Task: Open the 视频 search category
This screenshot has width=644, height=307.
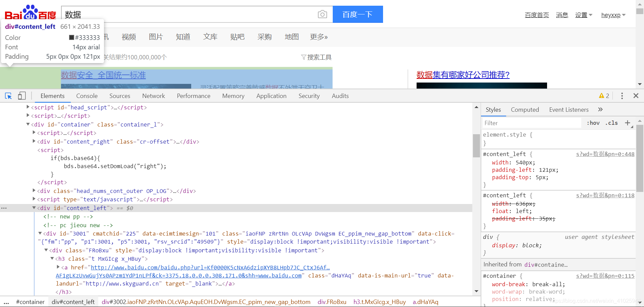Action: point(129,37)
